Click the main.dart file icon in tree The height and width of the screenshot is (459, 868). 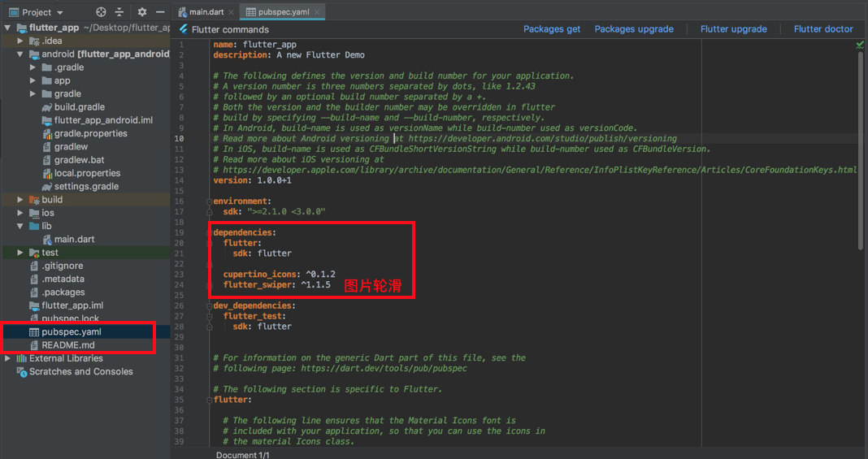[47, 240]
